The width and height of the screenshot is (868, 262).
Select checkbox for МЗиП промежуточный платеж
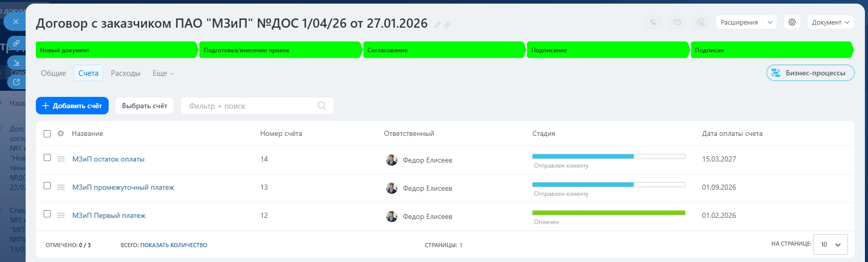click(x=47, y=186)
